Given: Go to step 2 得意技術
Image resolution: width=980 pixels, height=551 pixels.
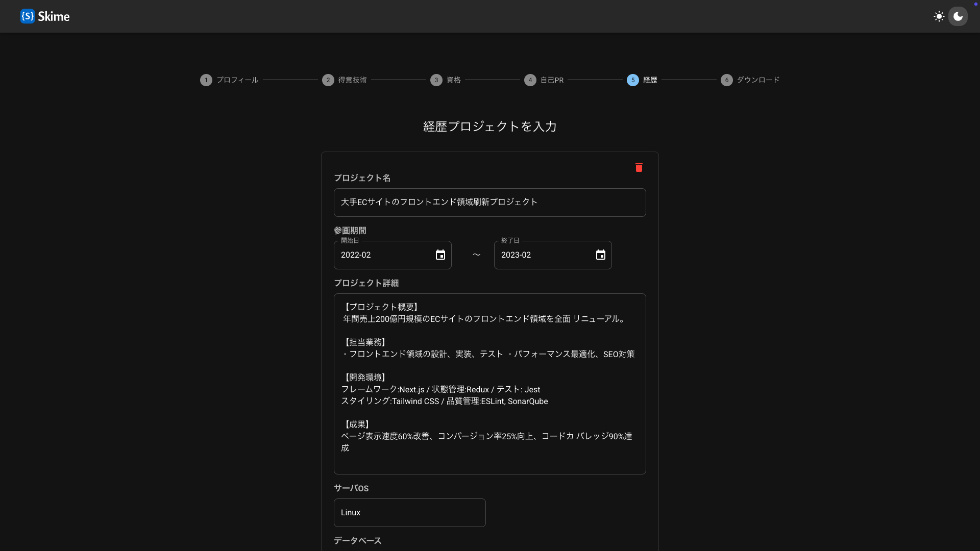Looking at the screenshot, I should (352, 80).
